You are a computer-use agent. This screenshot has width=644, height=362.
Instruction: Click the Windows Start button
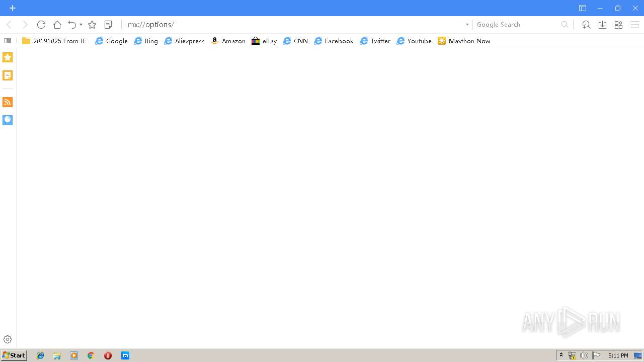(x=14, y=355)
